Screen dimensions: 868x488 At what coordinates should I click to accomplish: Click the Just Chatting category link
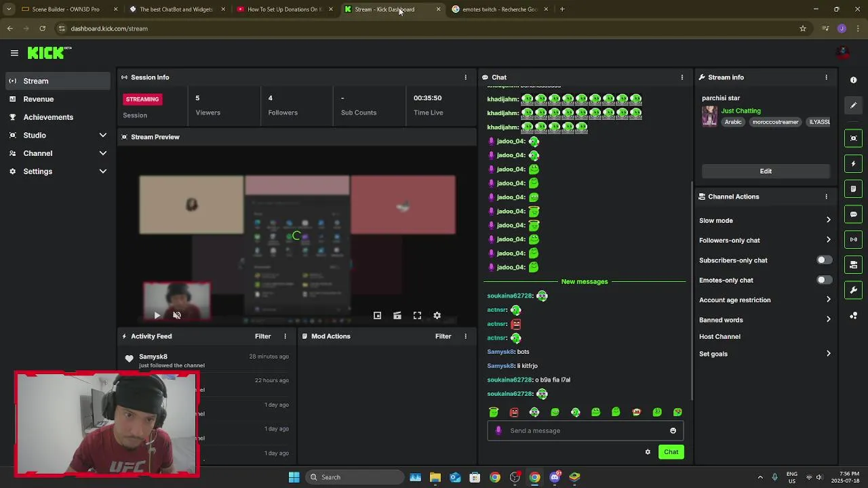(741, 111)
